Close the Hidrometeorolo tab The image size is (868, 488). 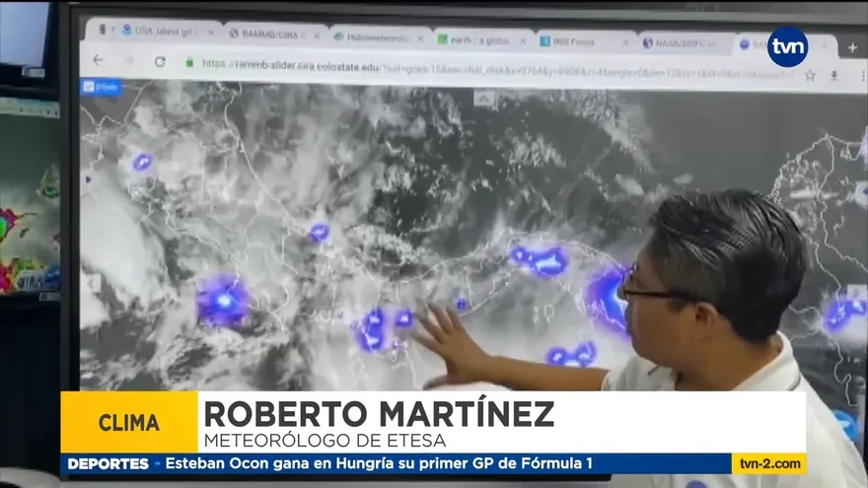(x=421, y=39)
